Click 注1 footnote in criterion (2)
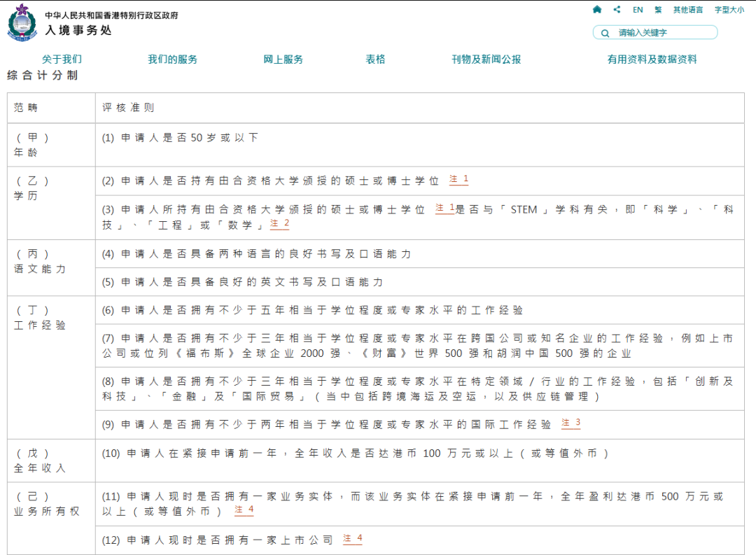Image resolution: width=756 pixels, height=555 pixels. tap(458, 180)
